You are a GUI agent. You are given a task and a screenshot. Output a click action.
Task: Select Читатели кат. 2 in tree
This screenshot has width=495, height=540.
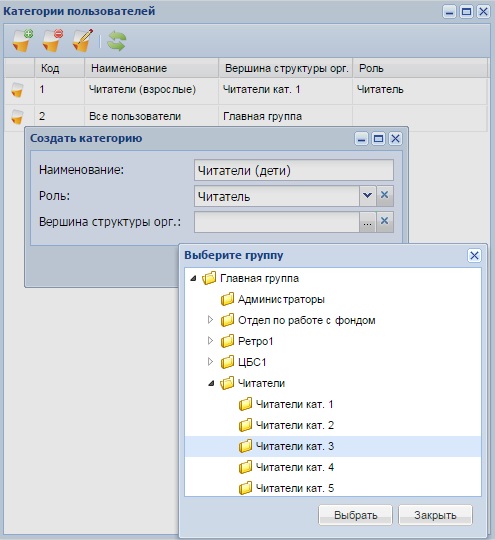point(295,425)
